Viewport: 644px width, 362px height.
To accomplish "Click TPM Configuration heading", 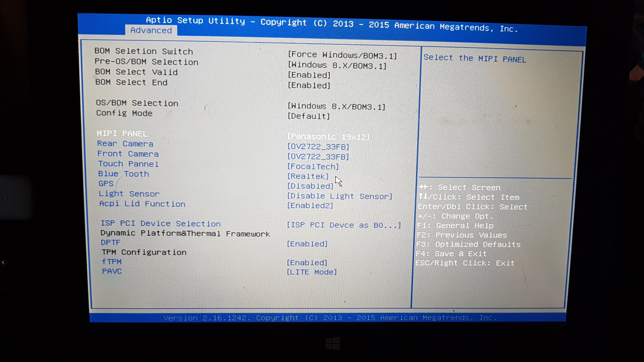I will tap(144, 252).
